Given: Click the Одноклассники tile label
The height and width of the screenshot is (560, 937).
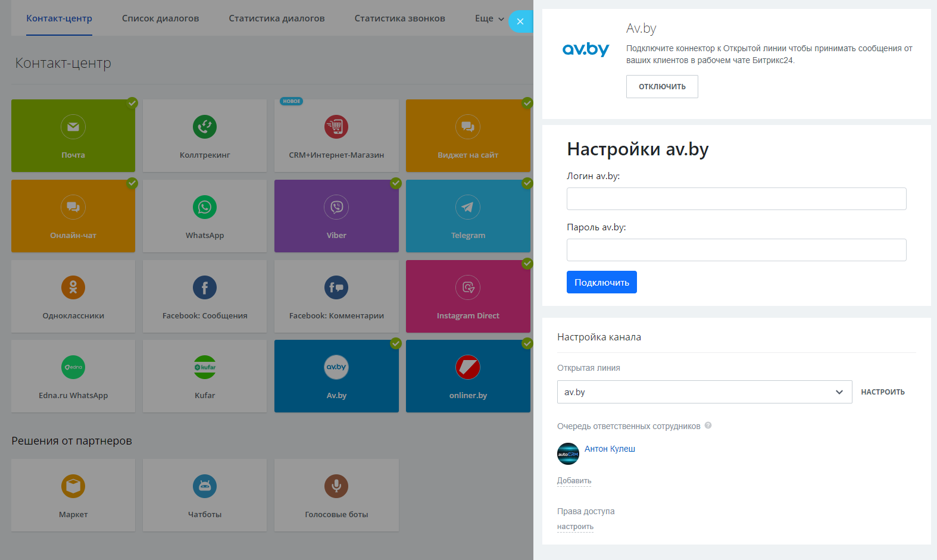Looking at the screenshot, I should click(73, 316).
